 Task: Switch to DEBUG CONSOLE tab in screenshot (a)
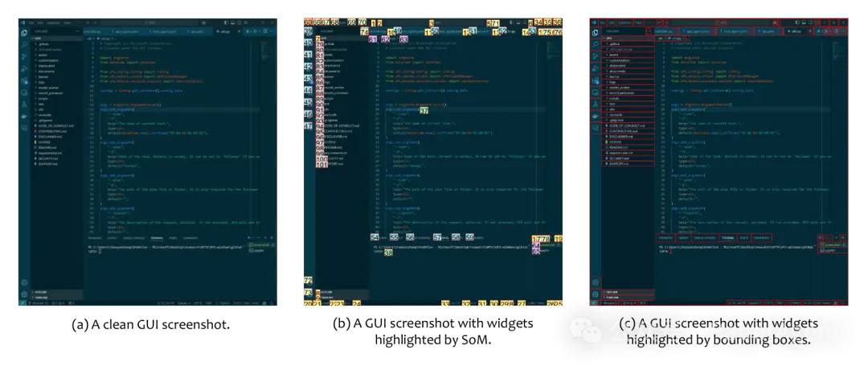[x=134, y=238]
